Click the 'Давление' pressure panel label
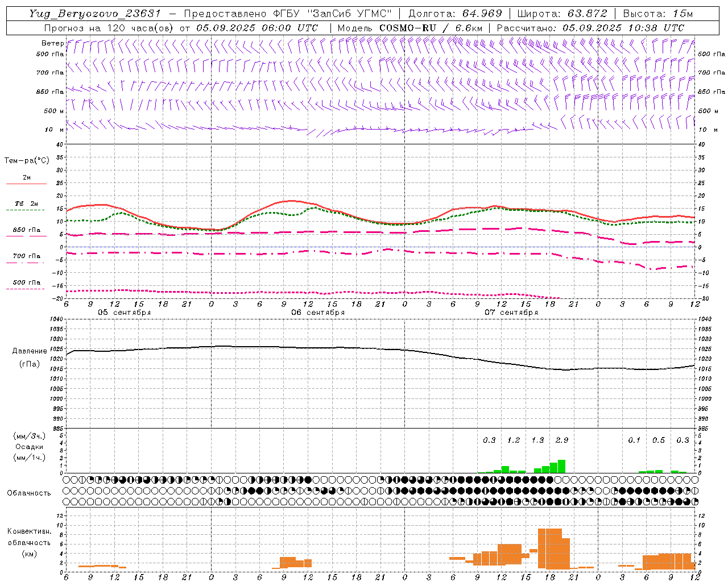The image size is (728, 582). pyautogui.click(x=30, y=351)
